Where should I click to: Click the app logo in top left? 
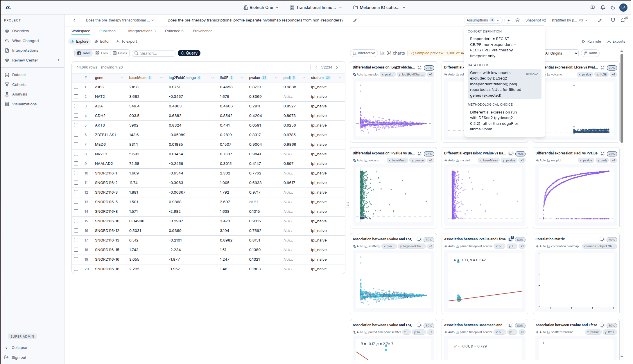tap(8, 8)
